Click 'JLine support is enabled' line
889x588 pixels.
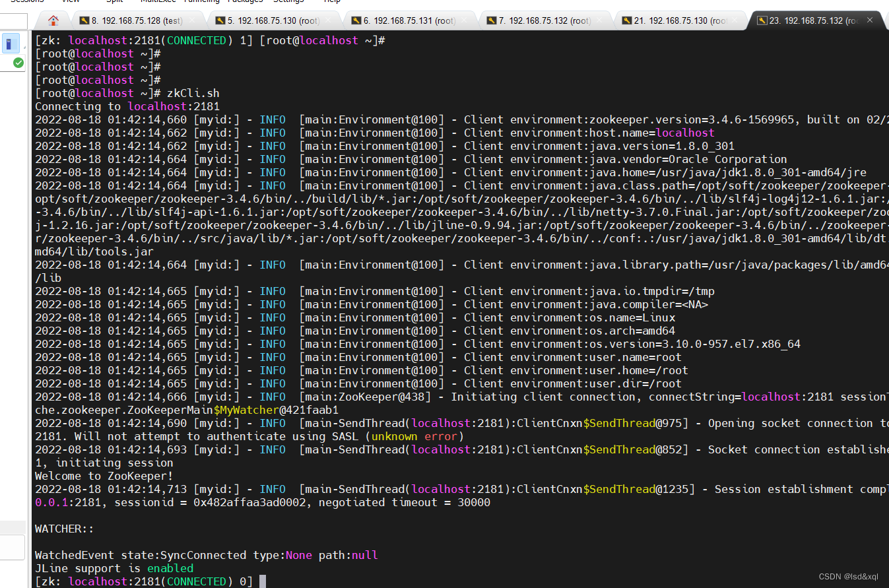(x=114, y=568)
